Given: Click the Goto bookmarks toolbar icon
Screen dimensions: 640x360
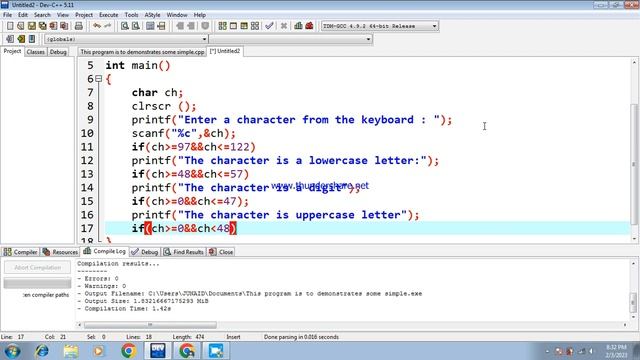Looking at the screenshot, I should 32,39.
